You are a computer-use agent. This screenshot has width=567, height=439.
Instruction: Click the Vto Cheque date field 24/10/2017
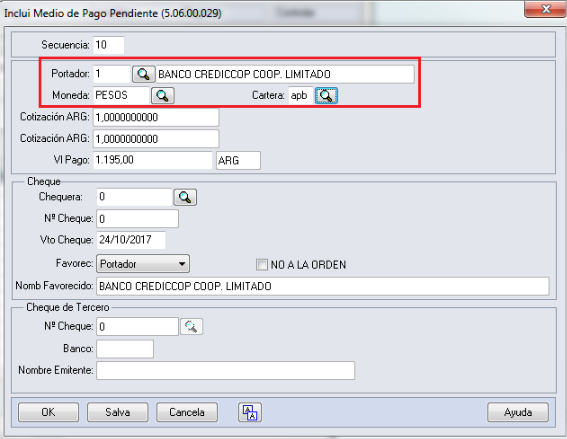[131, 240]
